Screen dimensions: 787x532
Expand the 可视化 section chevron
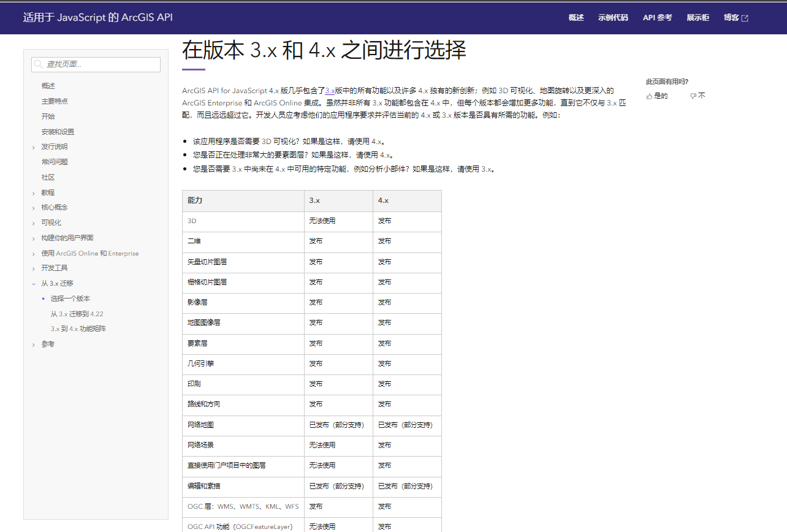[34, 223]
